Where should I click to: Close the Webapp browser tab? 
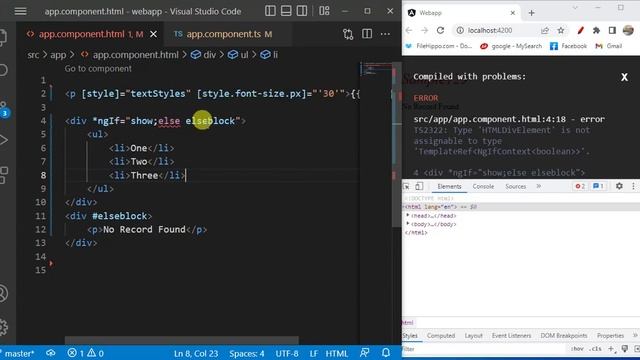point(513,13)
